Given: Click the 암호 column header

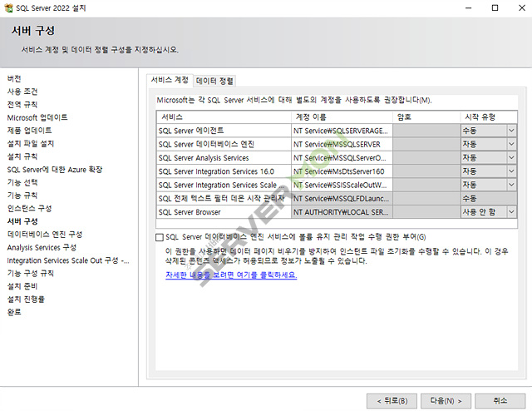Looking at the screenshot, I should (x=426, y=117).
